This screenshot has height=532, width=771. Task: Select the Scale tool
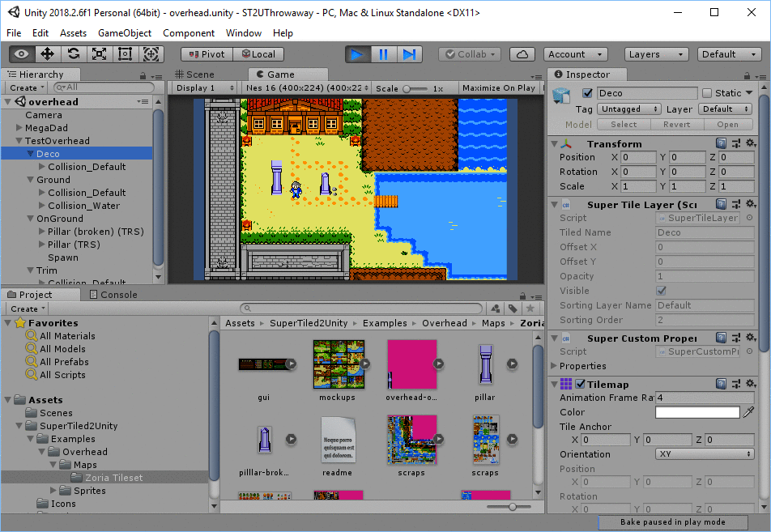(100, 54)
